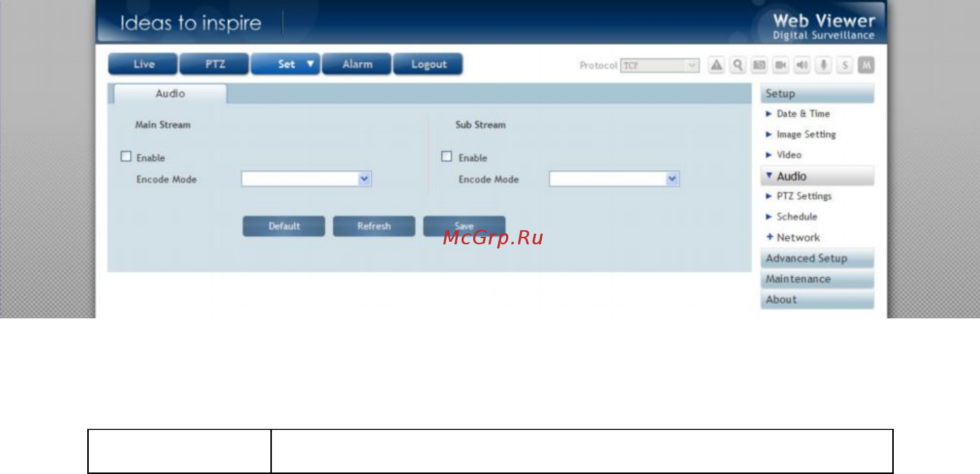Toggle the speaker audio icon
This screenshot has height=474, width=980.
[802, 65]
